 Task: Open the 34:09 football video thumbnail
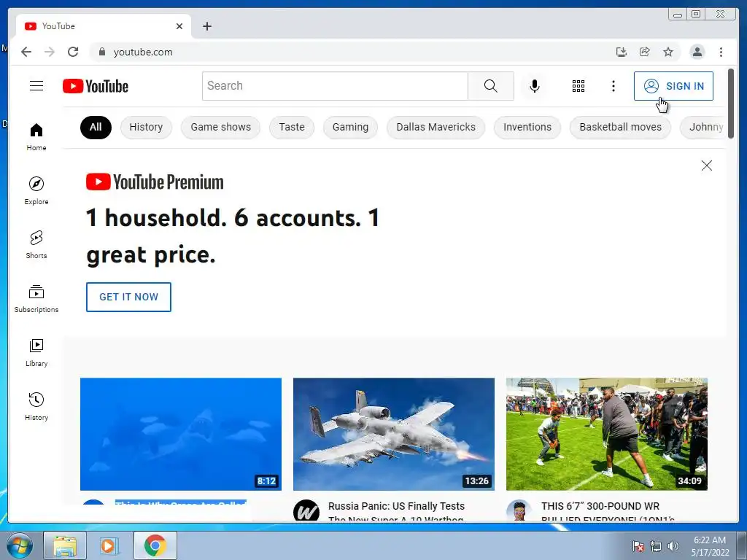(606, 434)
